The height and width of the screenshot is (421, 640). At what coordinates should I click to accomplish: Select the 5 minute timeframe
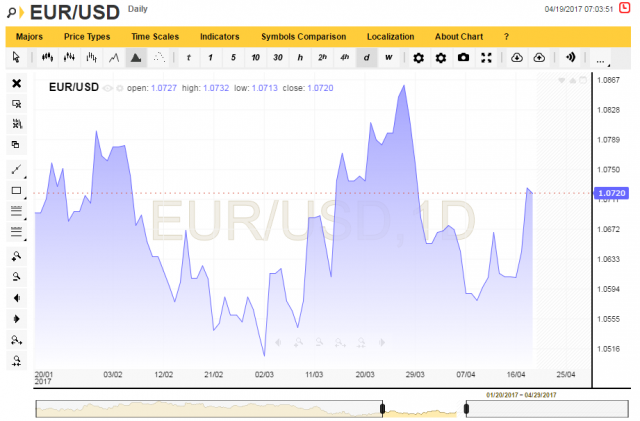click(x=233, y=58)
